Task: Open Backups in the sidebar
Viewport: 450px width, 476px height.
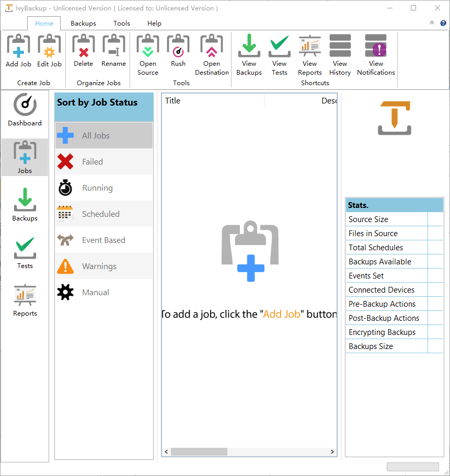Action: pos(25,205)
